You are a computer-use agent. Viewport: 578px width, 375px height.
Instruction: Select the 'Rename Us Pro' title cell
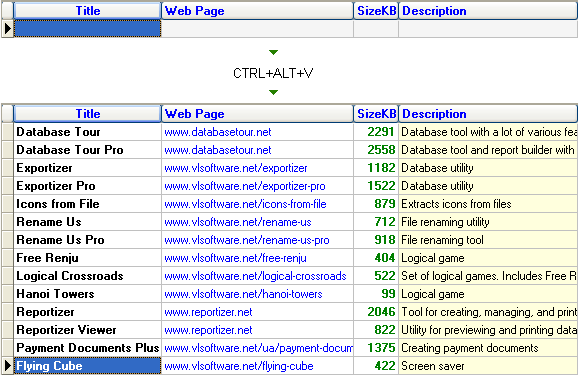pos(87,240)
